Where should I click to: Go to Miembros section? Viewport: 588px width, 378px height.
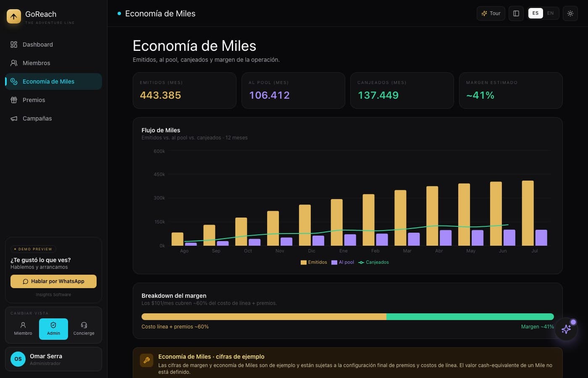coord(53,63)
